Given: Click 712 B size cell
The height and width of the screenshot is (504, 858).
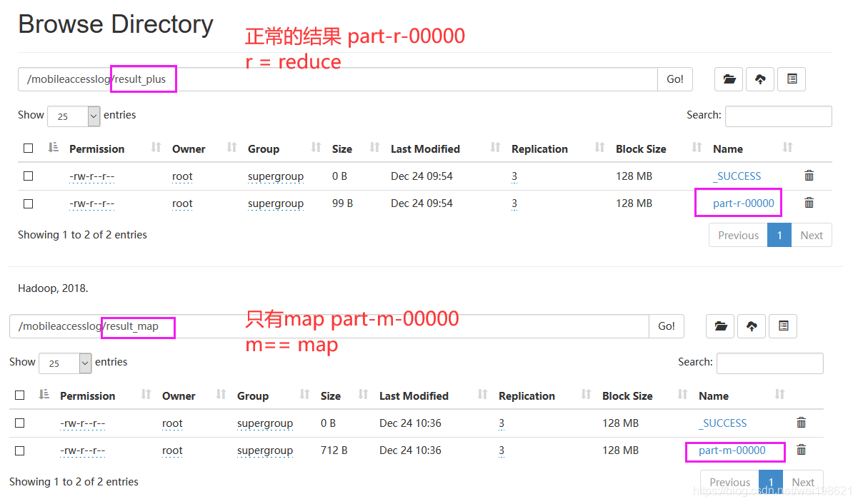Looking at the screenshot, I should tap(334, 450).
